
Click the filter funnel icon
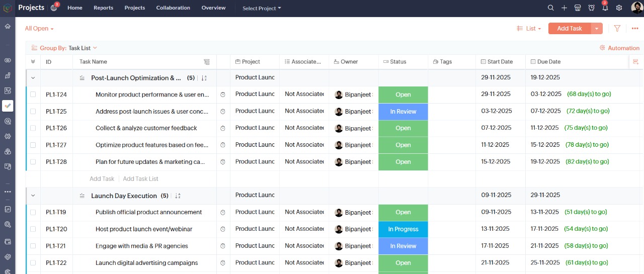pos(617,29)
